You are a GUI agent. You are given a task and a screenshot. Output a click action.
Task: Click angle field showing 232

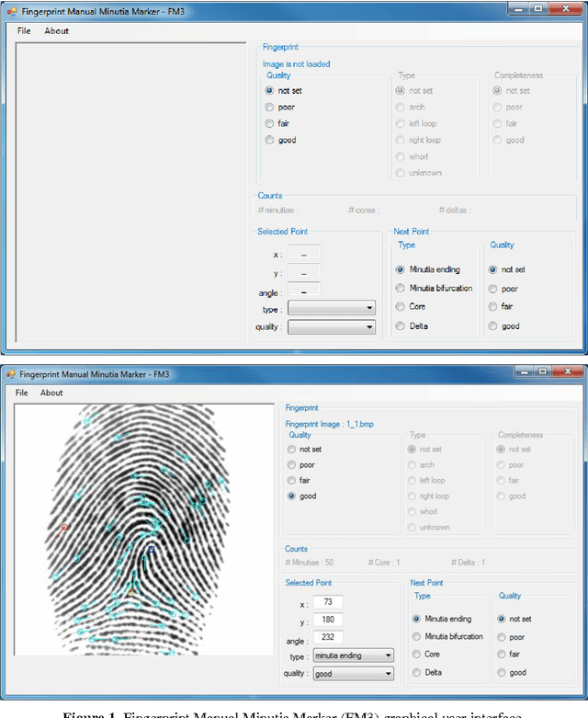(328, 636)
